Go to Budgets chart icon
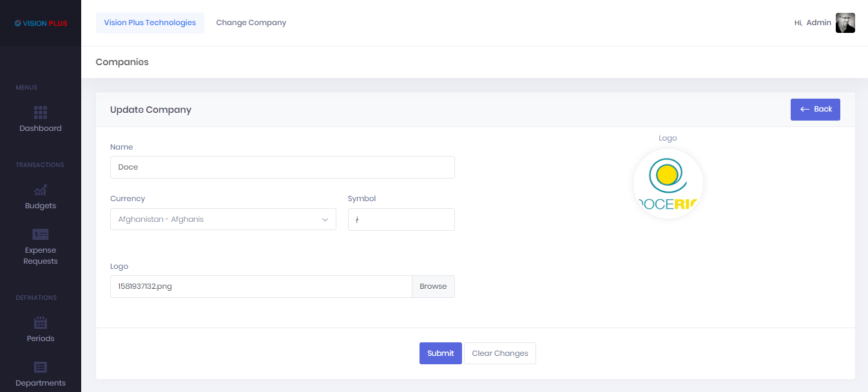The width and height of the screenshot is (868, 392). pos(41,190)
